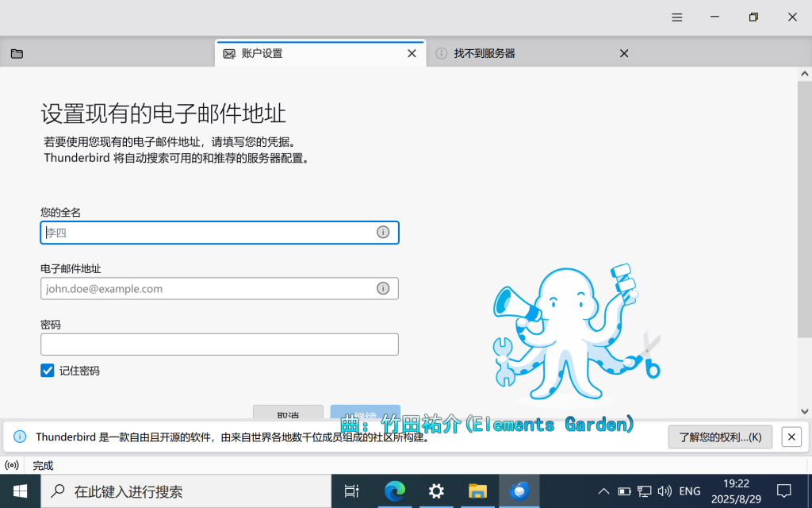
Task: Click the blue info icon in the notification bar
Action: coord(20,437)
